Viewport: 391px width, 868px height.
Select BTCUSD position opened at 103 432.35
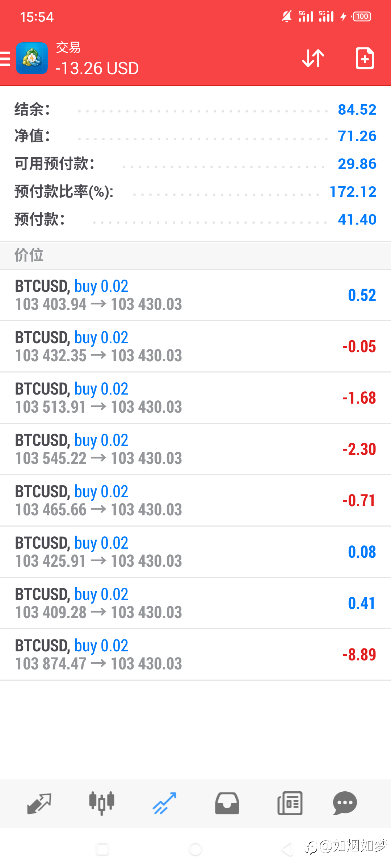click(195, 346)
